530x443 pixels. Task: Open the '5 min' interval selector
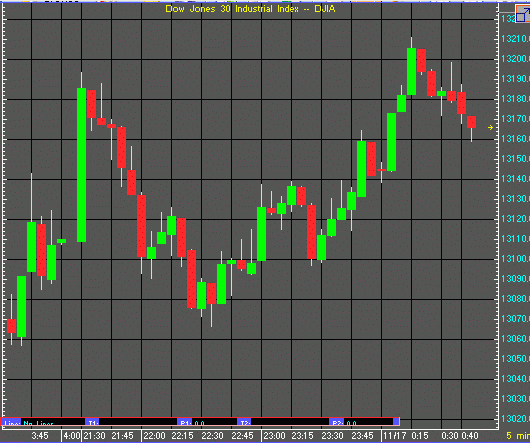click(517, 435)
